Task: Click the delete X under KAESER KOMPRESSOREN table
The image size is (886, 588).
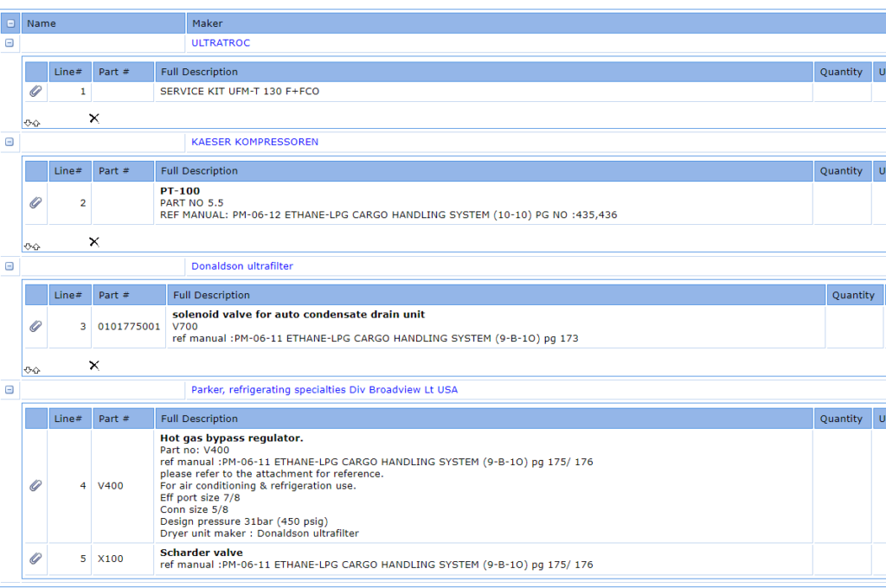Action: point(94,242)
